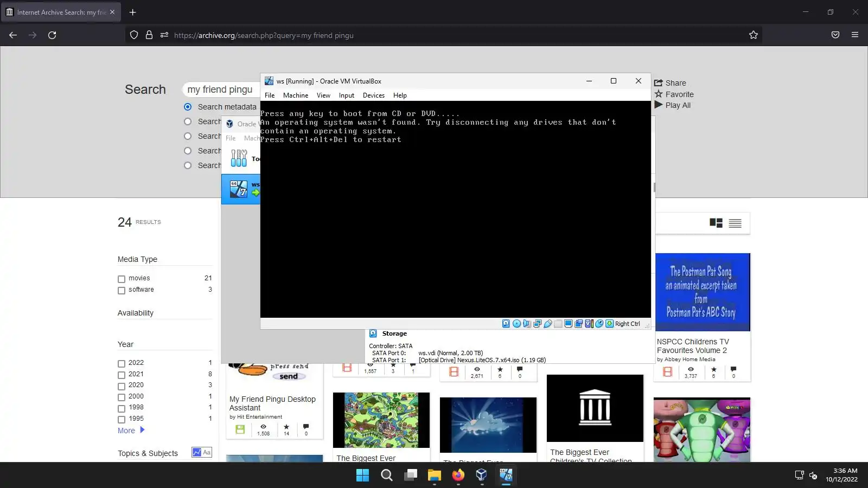This screenshot has height=488, width=868.
Task: Expand More year filters
Action: [131, 431]
